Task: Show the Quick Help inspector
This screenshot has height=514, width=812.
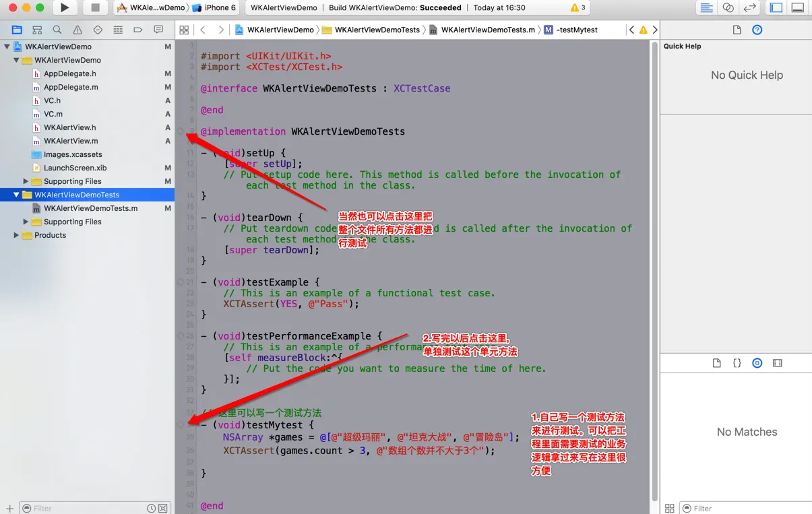Action: pyautogui.click(x=757, y=30)
